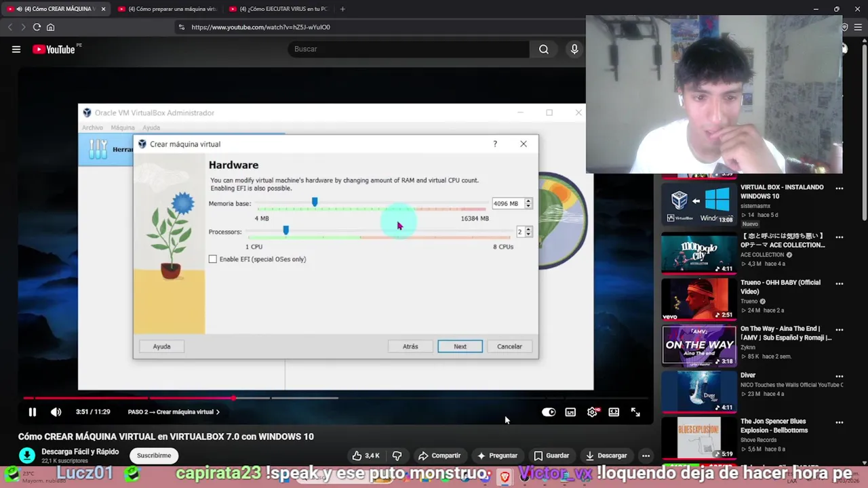The width and height of the screenshot is (868, 488).
Task: Open the browser home page
Action: pos(50,27)
